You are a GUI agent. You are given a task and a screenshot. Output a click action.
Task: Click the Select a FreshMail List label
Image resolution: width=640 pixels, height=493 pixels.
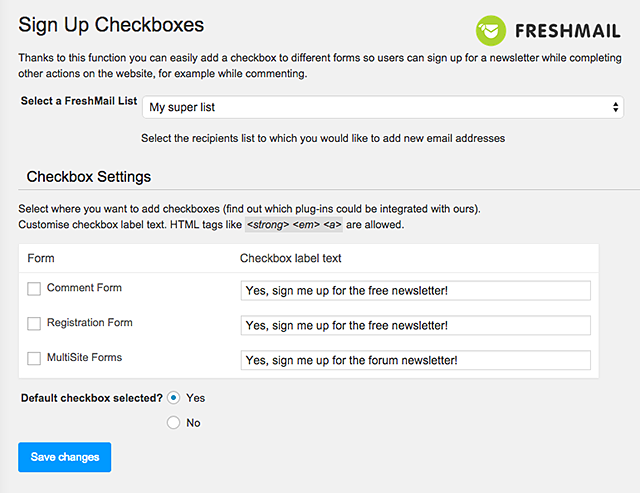pyautogui.click(x=79, y=101)
